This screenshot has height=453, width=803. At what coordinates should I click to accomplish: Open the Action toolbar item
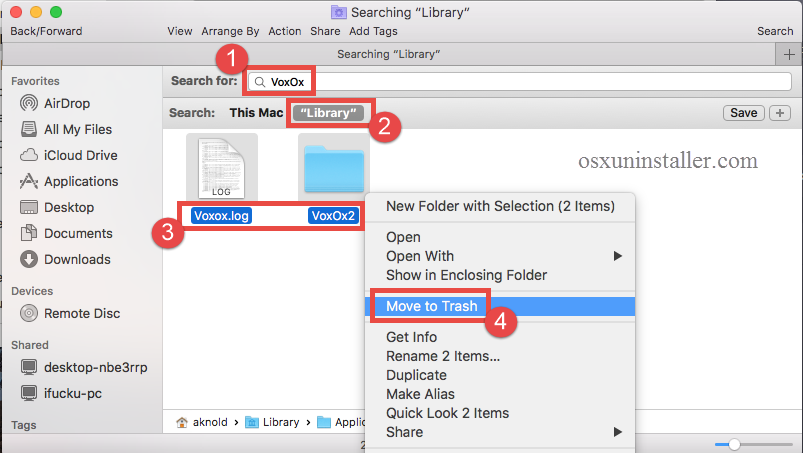285,31
